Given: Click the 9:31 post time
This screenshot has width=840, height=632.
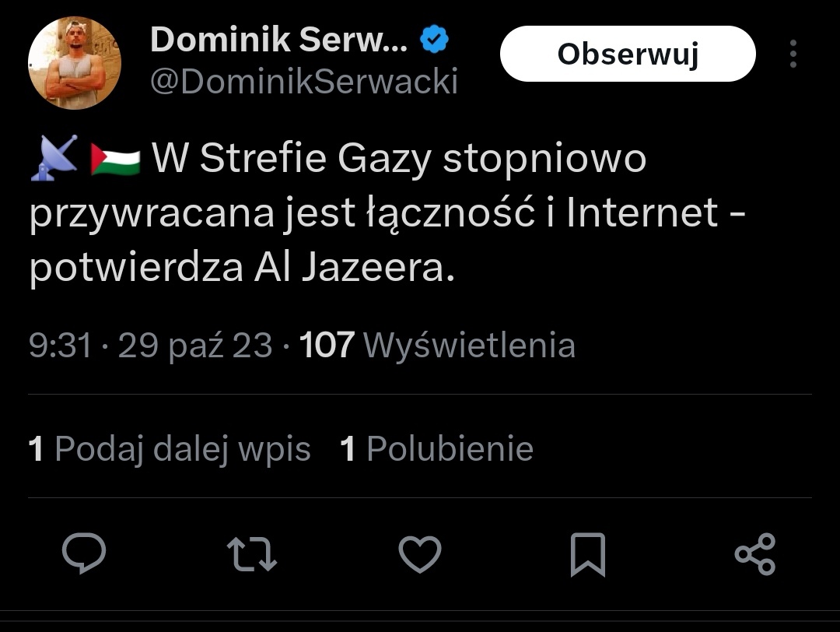Looking at the screenshot, I should point(60,345).
